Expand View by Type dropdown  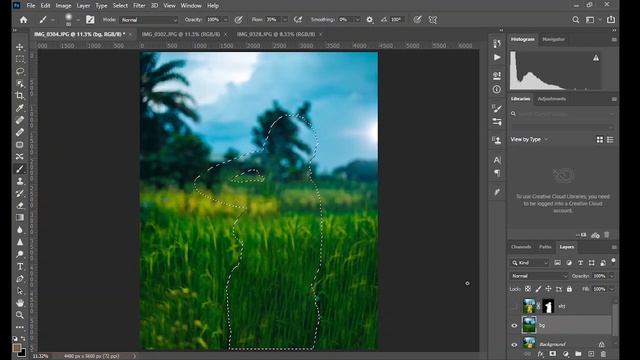coord(529,140)
